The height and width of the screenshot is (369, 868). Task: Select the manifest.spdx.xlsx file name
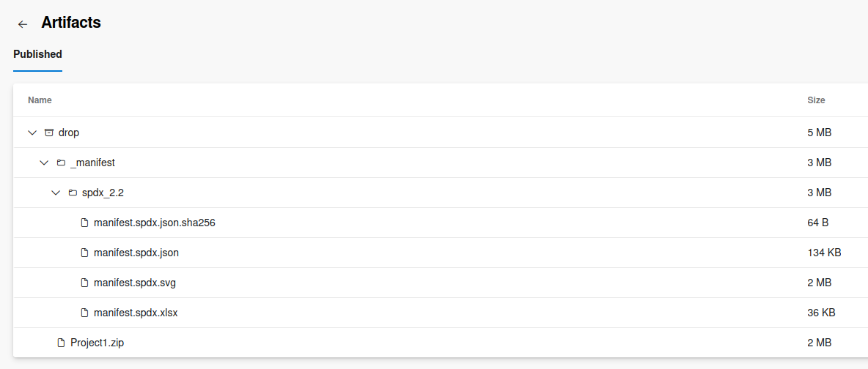click(136, 313)
